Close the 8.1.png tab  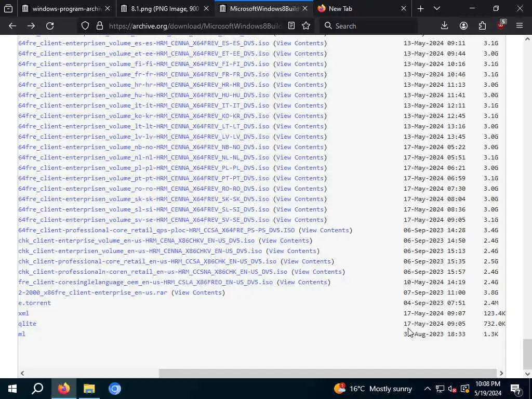point(206,8)
